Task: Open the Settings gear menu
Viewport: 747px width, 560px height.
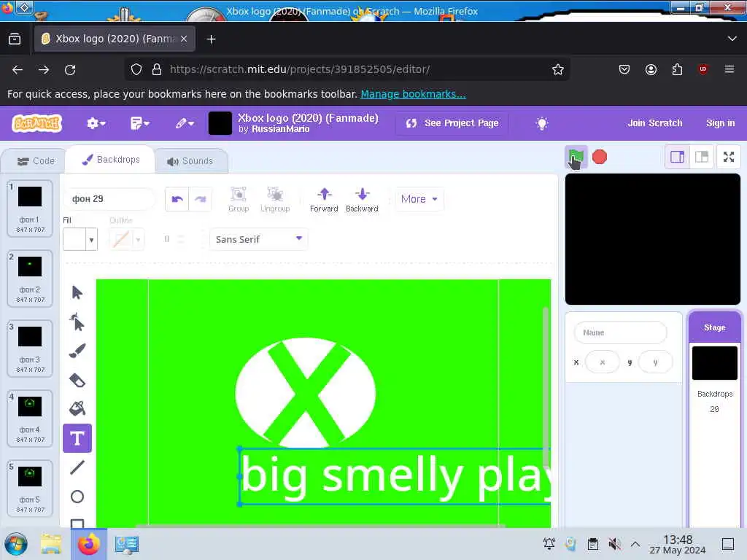Action: (96, 123)
